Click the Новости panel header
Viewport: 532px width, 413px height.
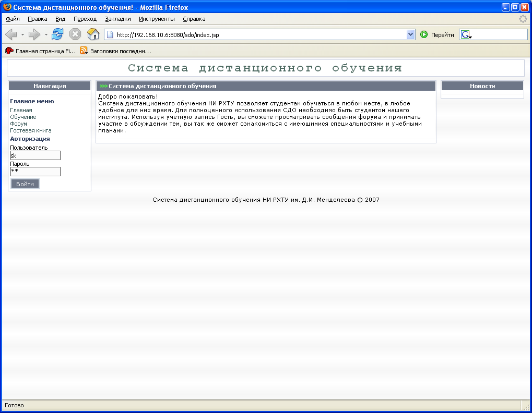pos(482,86)
